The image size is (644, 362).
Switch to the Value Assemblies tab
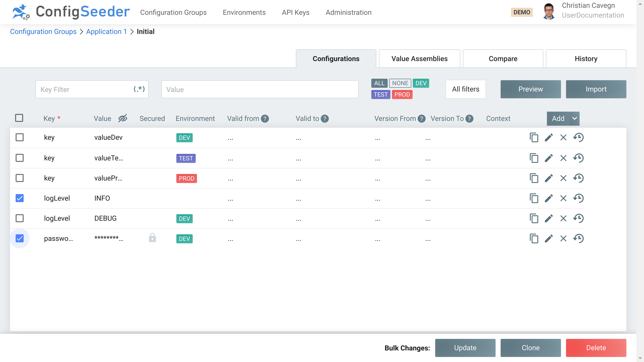click(419, 59)
